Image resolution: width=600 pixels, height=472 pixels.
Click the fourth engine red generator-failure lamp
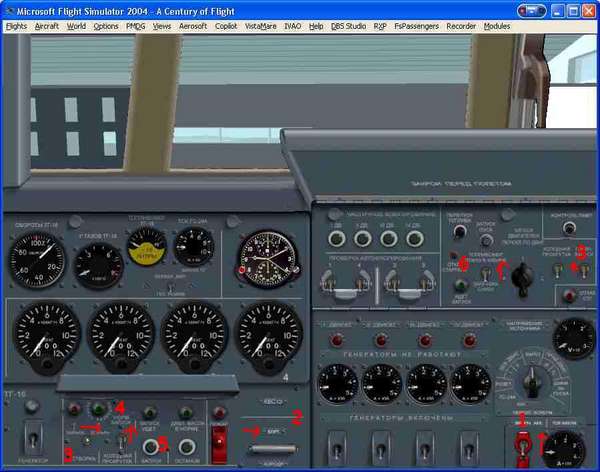(x=470, y=340)
